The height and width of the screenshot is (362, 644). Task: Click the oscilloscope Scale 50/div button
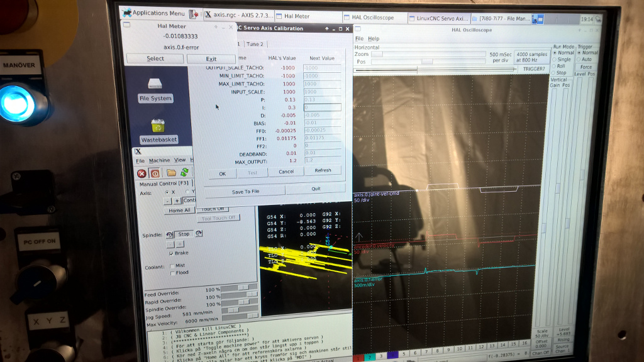(541, 333)
